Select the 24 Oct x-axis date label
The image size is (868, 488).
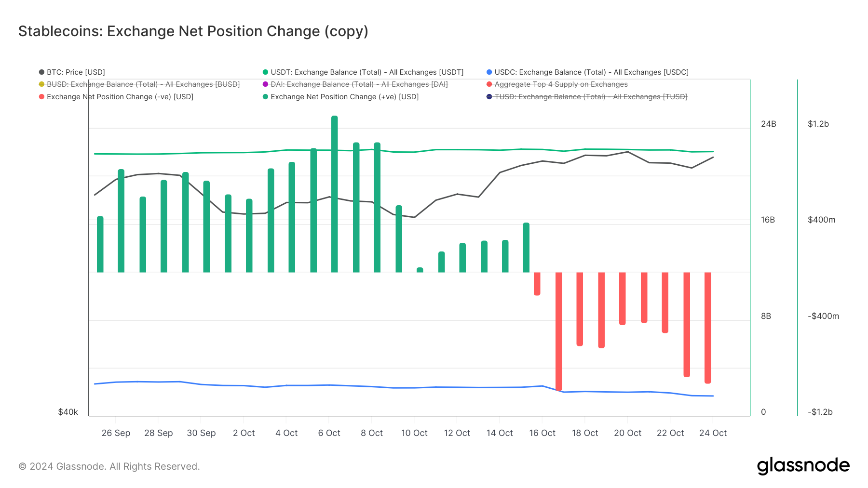pyautogui.click(x=713, y=433)
